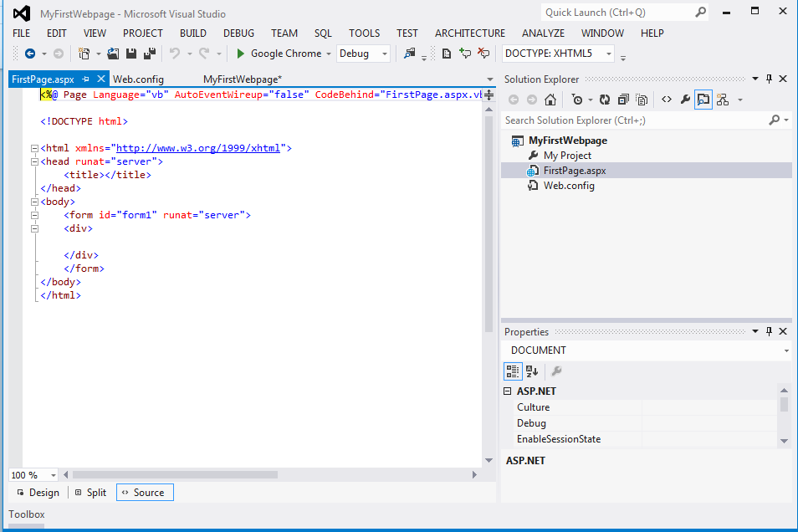Refresh the Solution Explorer view
Image resolution: width=798 pixels, height=532 pixels.
point(604,100)
